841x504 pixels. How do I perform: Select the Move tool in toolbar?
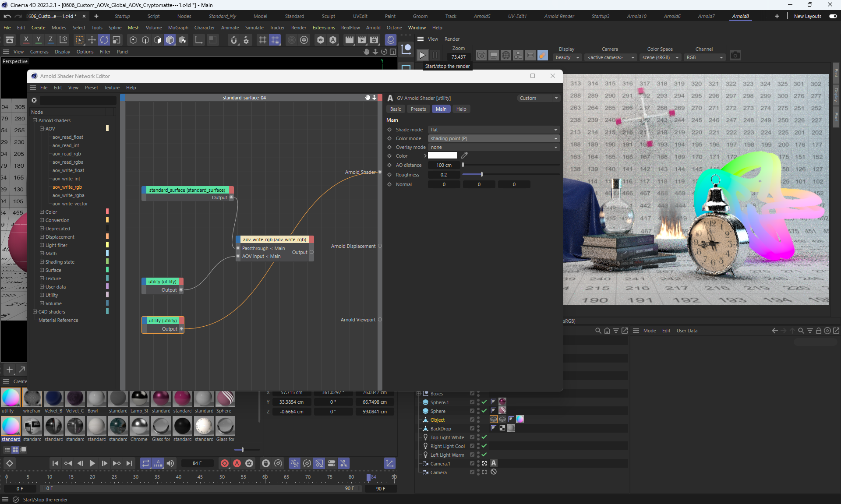(x=92, y=40)
